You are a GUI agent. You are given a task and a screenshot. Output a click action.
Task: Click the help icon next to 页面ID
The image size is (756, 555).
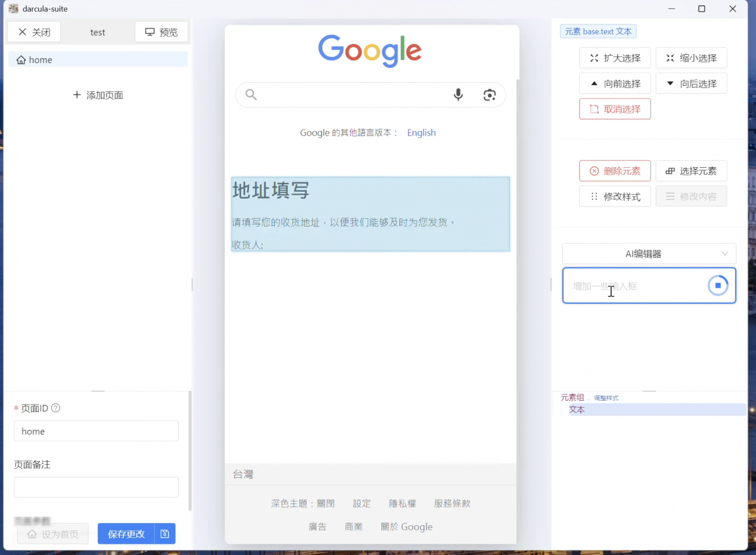pos(56,408)
